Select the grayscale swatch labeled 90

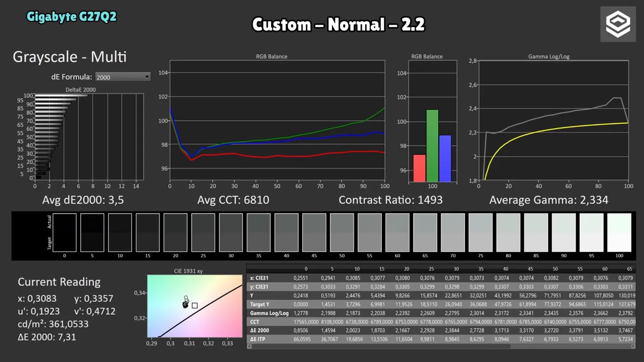pyautogui.click(x=564, y=232)
